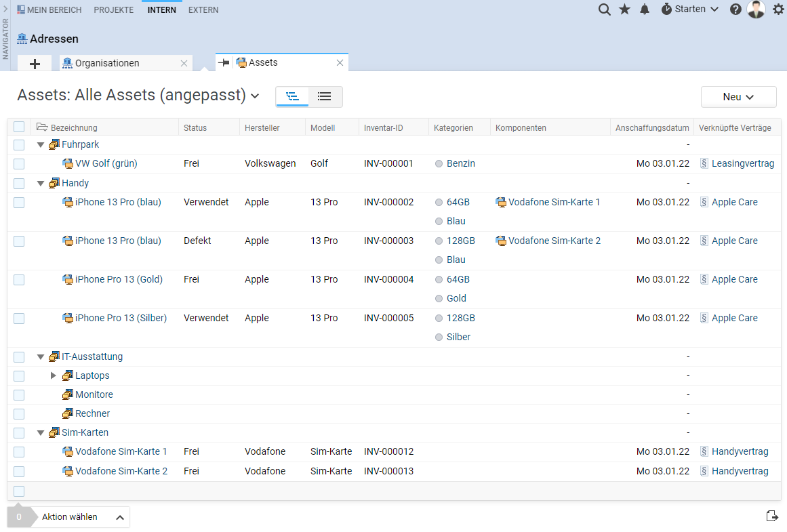Click the Benzin category entry
The width and height of the screenshot is (787, 532).
461,163
